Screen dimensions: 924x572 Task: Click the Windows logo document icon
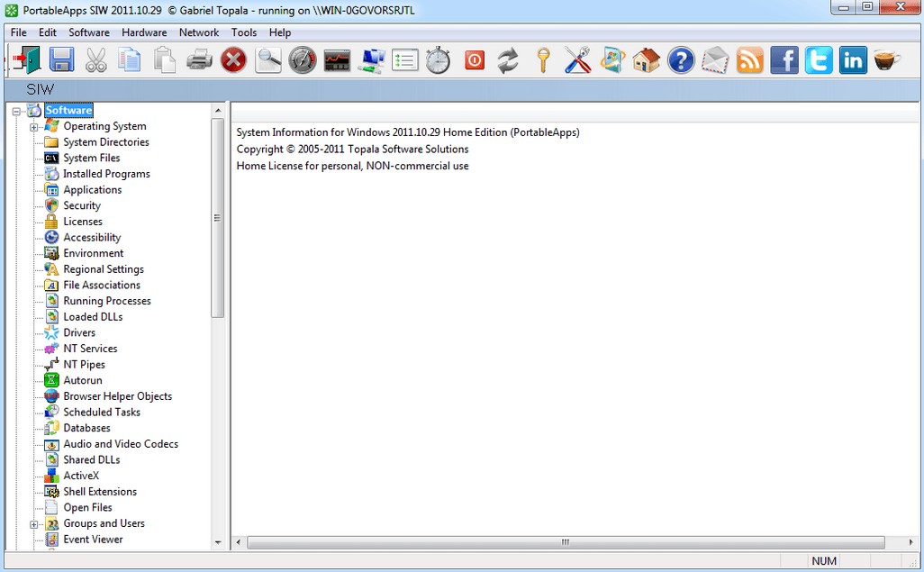click(613, 60)
